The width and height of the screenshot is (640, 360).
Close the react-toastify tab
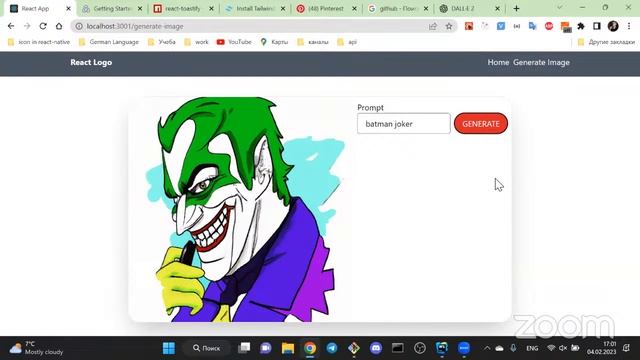(x=211, y=9)
